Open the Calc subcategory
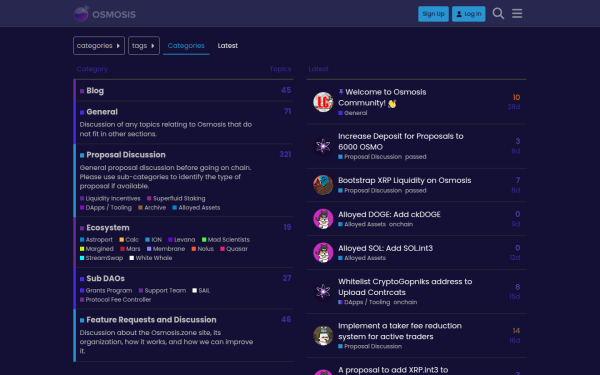600x375 pixels. click(x=129, y=240)
